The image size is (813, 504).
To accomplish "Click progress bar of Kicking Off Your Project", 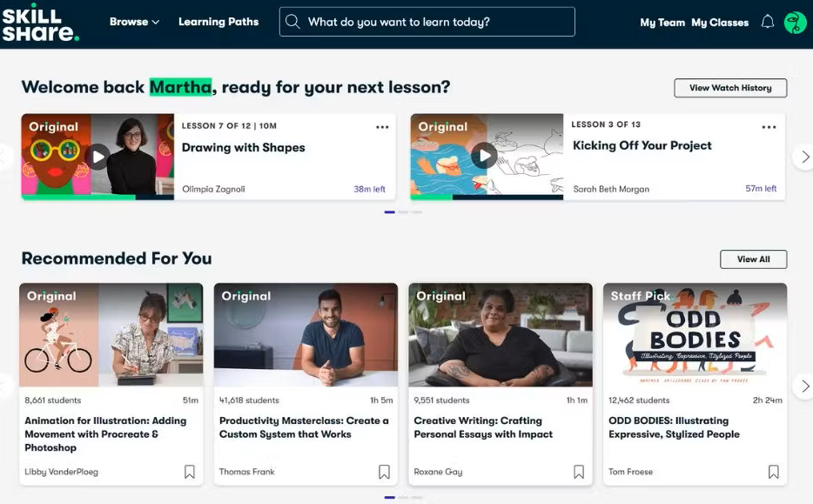I will point(487,197).
